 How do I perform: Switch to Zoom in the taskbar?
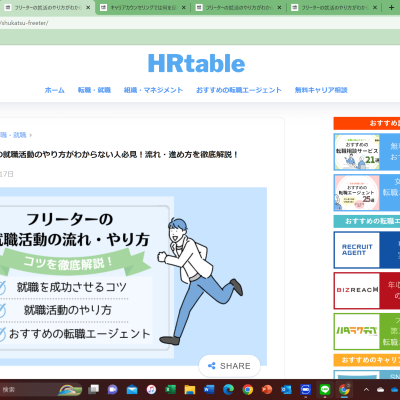pos(305,389)
